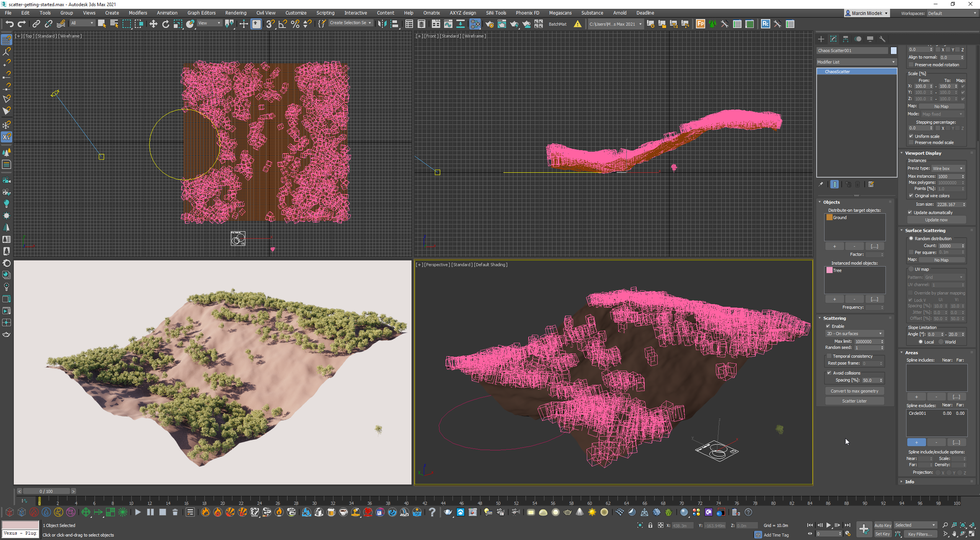Select the World slope radio button
Image resolution: width=980 pixels, height=540 pixels.
(941, 342)
